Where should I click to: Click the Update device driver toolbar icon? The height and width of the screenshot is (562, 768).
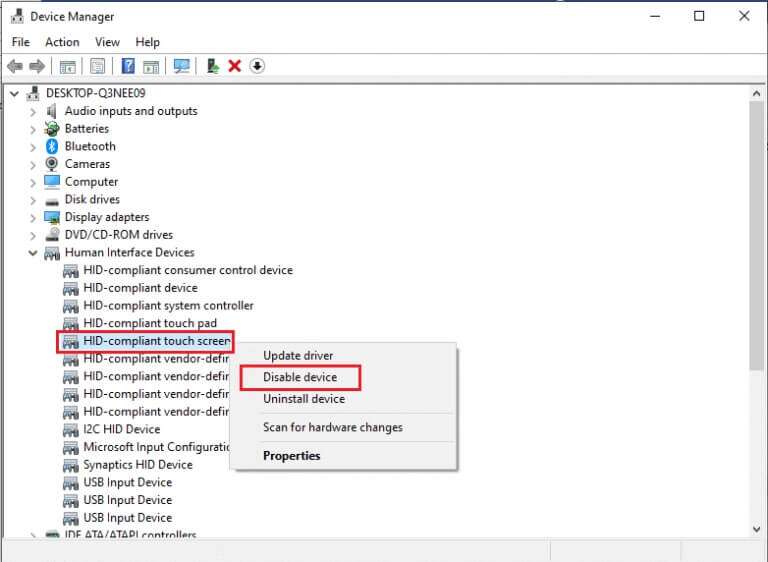(x=212, y=66)
